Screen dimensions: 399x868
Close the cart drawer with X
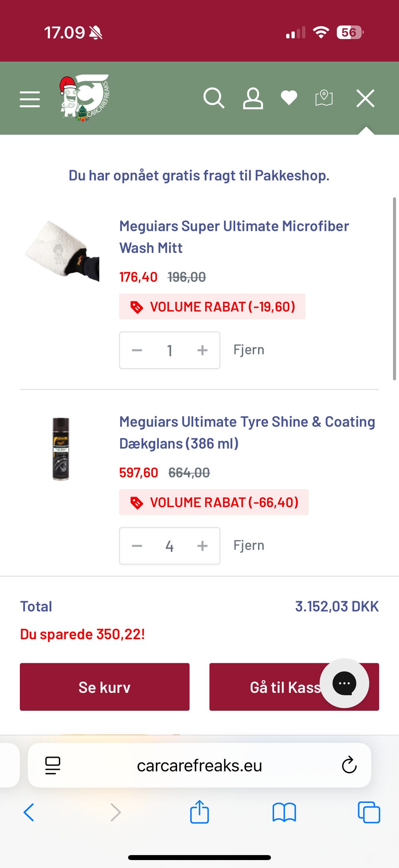[365, 99]
